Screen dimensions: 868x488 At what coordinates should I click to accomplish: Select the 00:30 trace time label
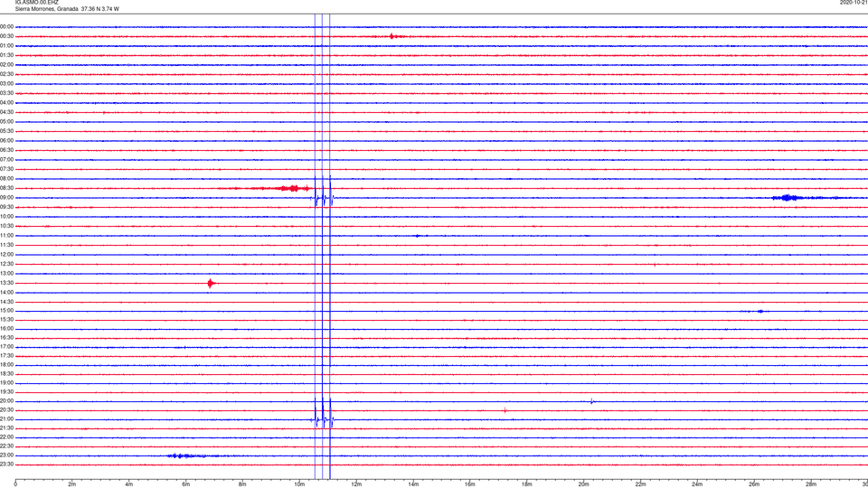coord(6,36)
